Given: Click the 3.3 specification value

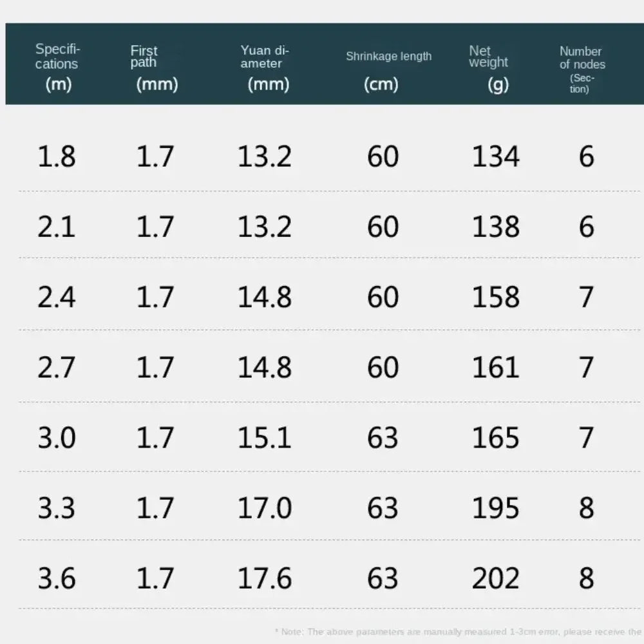Looking at the screenshot, I should pyautogui.click(x=57, y=508).
